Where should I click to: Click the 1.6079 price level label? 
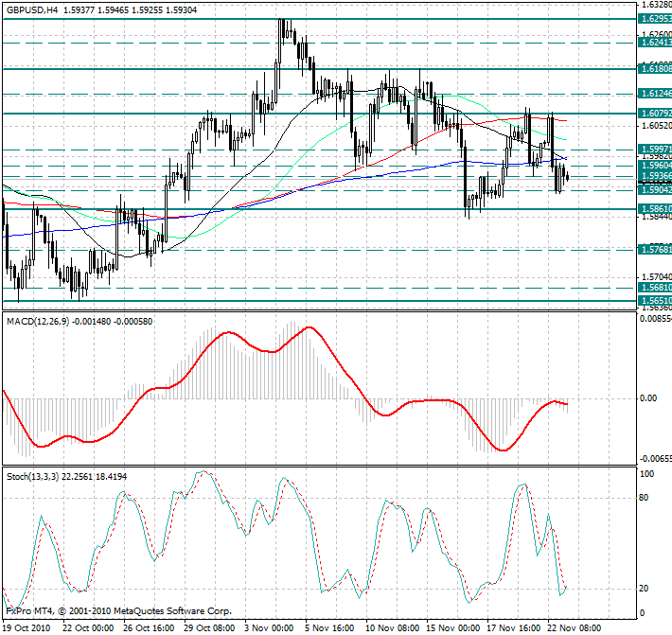(x=655, y=114)
